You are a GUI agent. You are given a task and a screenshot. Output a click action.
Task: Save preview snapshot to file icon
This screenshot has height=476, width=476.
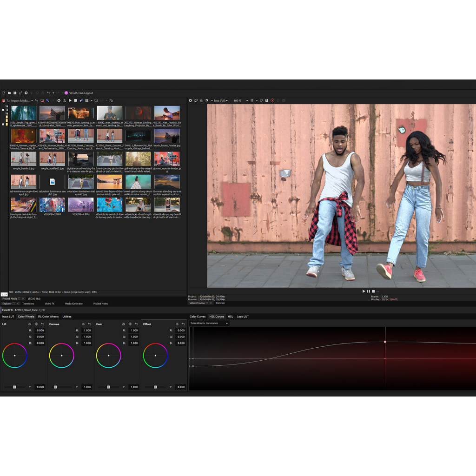(267, 100)
